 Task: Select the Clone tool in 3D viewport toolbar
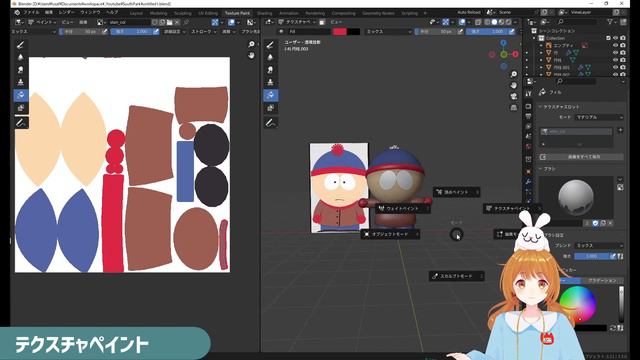(270, 82)
